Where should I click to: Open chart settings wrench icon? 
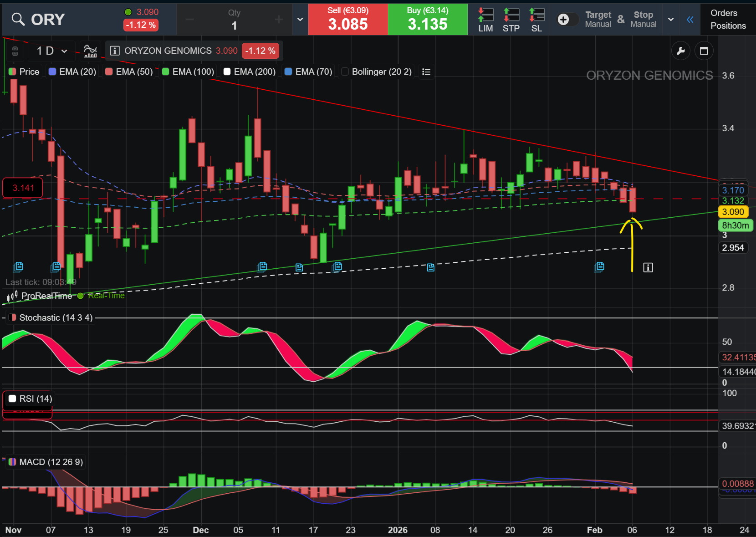point(680,51)
